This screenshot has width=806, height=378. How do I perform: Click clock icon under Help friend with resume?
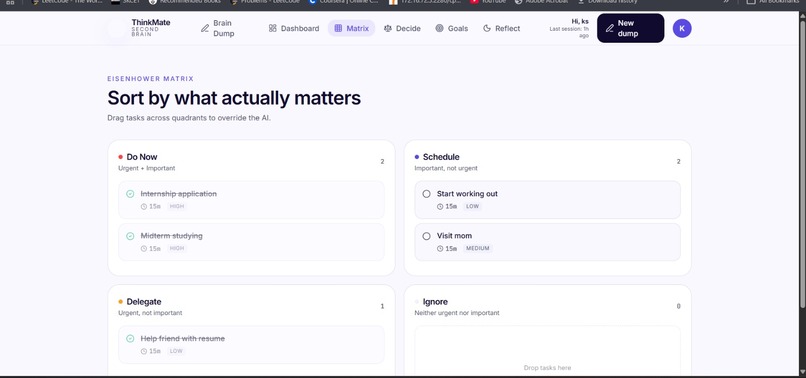pyautogui.click(x=144, y=351)
